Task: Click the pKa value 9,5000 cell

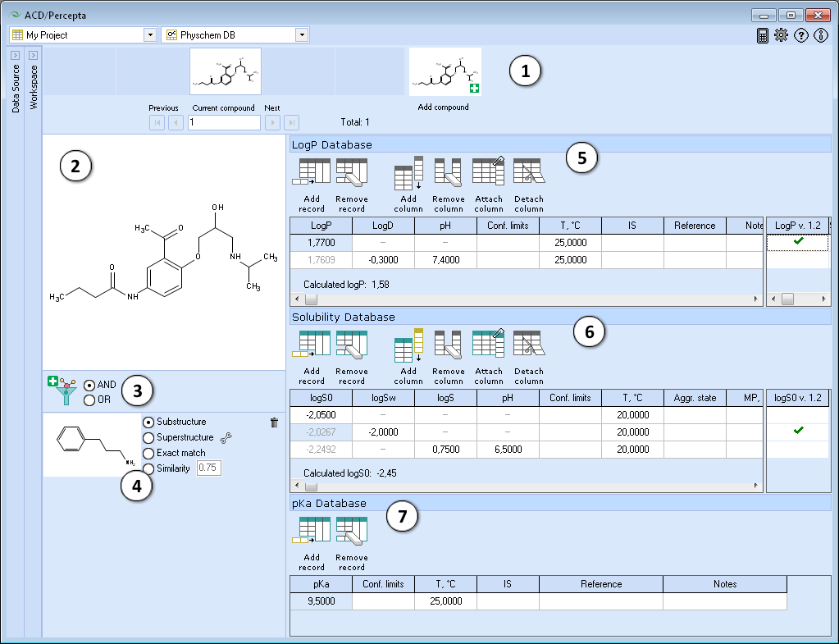Action: [x=321, y=601]
